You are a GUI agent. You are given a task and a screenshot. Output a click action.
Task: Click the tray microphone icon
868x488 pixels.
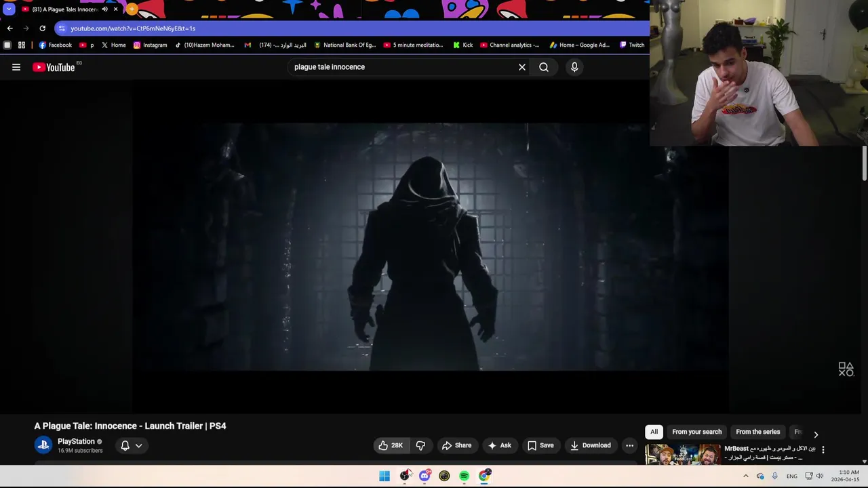(774, 476)
